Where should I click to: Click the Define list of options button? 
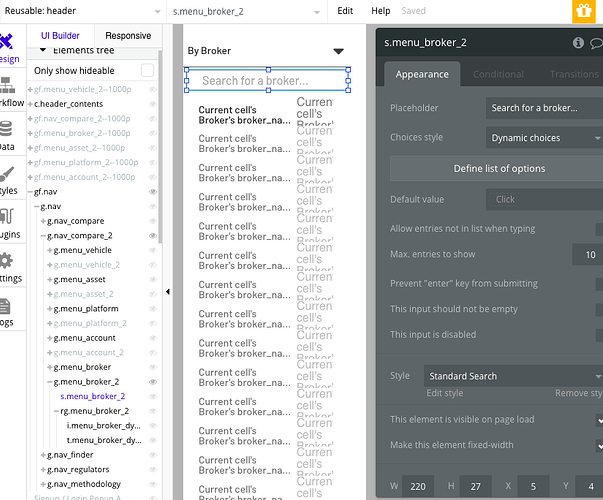499,168
